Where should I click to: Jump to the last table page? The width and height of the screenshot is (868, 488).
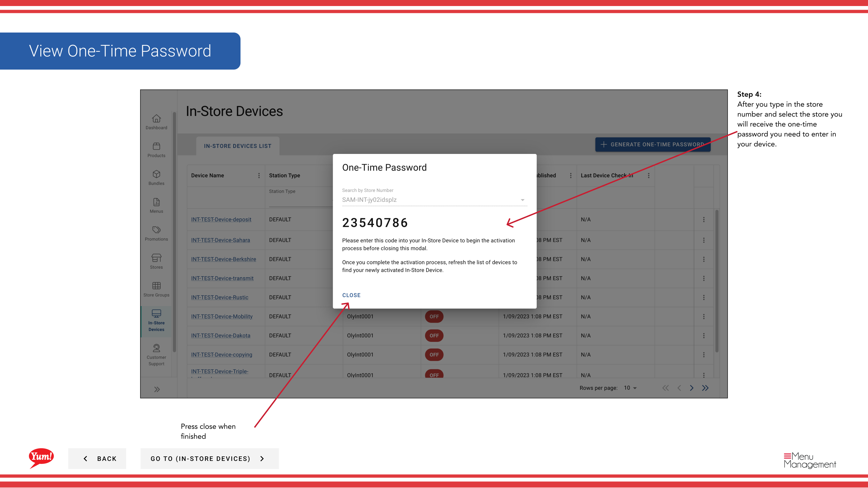(705, 388)
